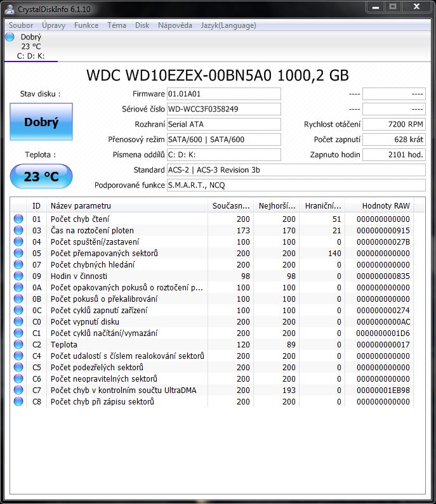Viewport: 436px width, 504px height.
Task: Click status orb for Čas na roztočení ploten
Action: point(18,230)
